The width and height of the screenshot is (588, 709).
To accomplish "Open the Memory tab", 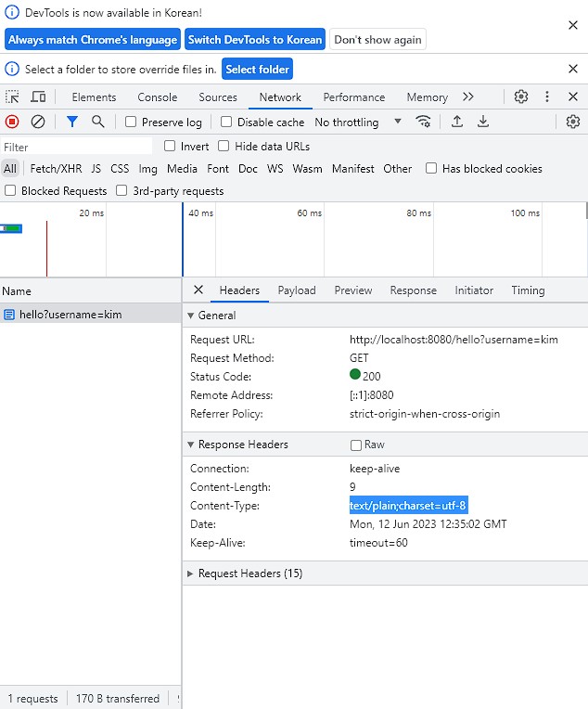I will (x=428, y=97).
